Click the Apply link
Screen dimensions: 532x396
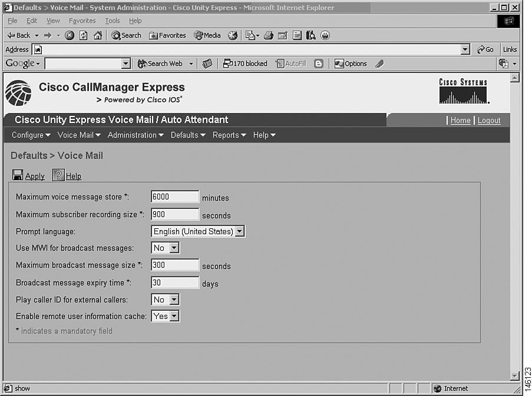[x=35, y=176]
